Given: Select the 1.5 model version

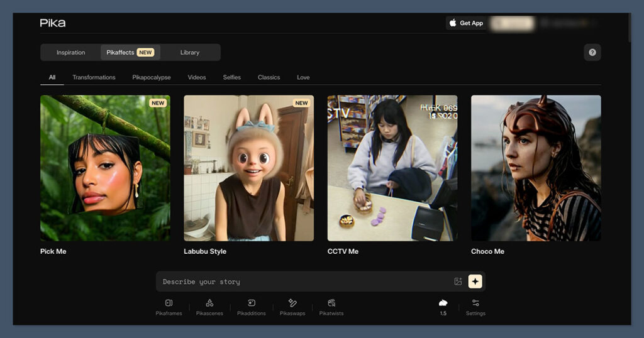Looking at the screenshot, I should pos(443,307).
